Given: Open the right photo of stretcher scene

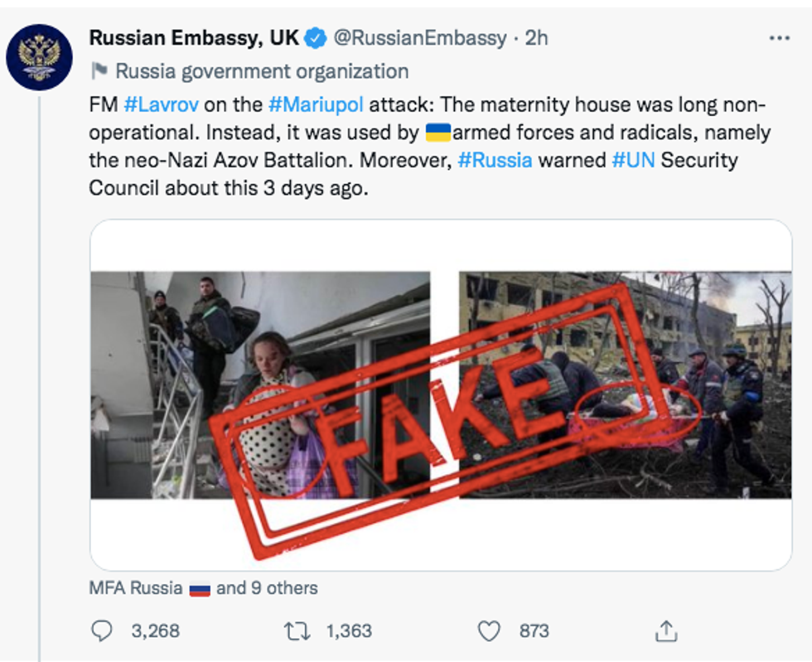Looking at the screenshot, I should 626,385.
